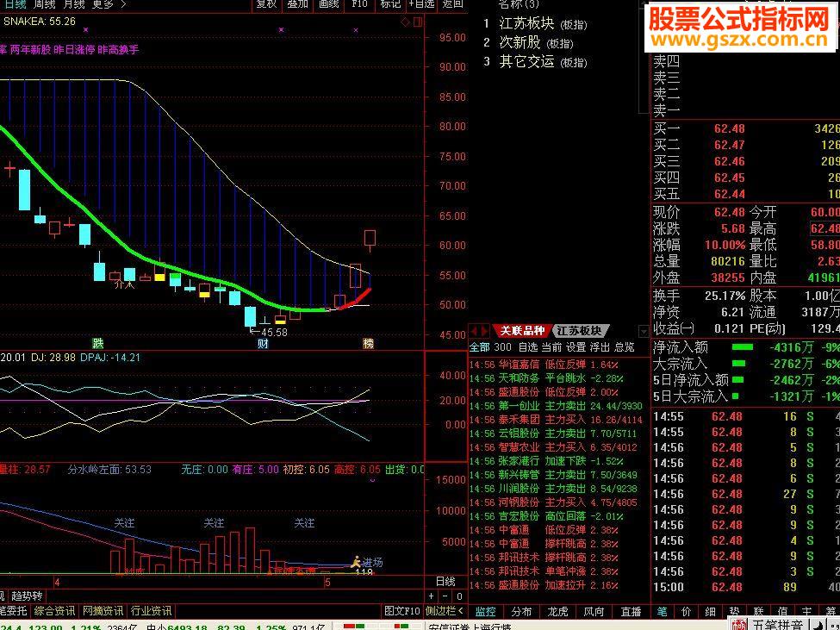
Task: Open the dropdown arrow next to 江苏板块 tab
Action: (x=644, y=331)
